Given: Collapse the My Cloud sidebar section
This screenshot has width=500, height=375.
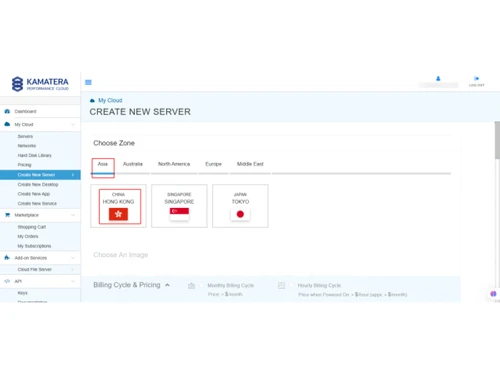Looking at the screenshot, I should [73, 124].
